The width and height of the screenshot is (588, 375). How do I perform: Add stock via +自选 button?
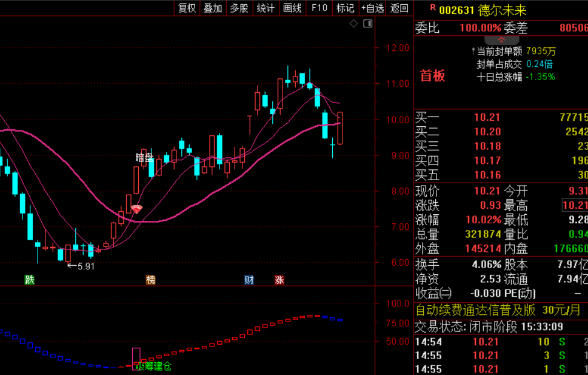pyautogui.click(x=372, y=8)
